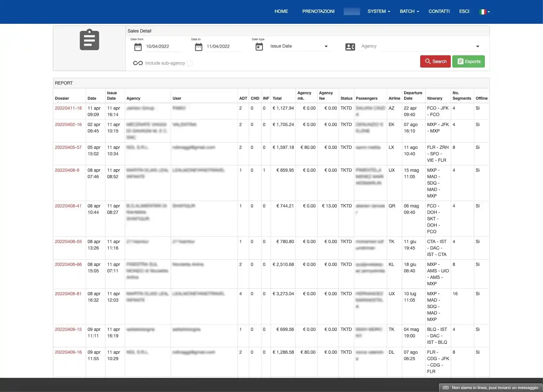The width and height of the screenshot is (543, 392).
Task: Expand the Agency selection dropdown
Action: click(x=478, y=46)
